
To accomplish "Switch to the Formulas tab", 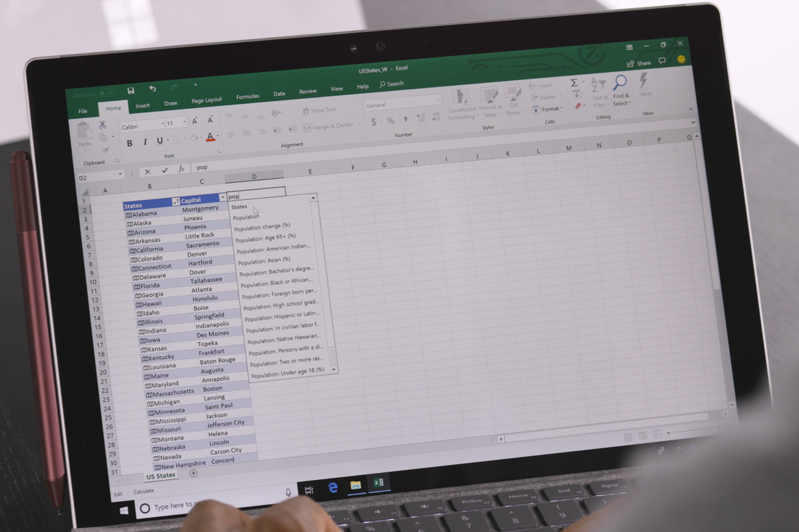I will pyautogui.click(x=247, y=97).
